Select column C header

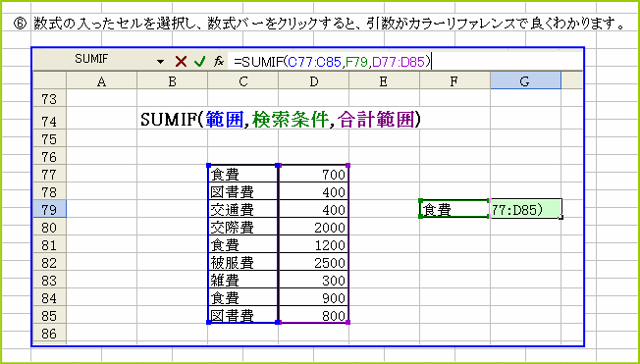pos(242,81)
